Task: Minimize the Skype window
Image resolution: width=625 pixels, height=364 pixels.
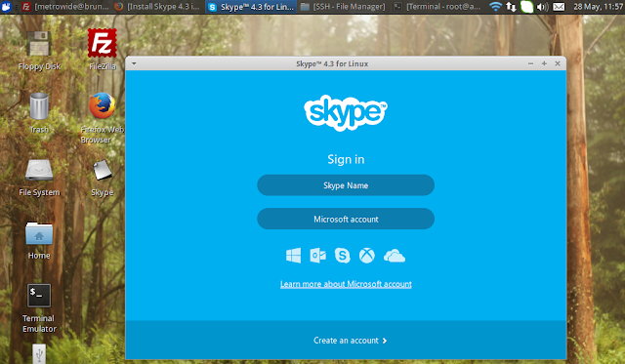Action: click(x=530, y=63)
